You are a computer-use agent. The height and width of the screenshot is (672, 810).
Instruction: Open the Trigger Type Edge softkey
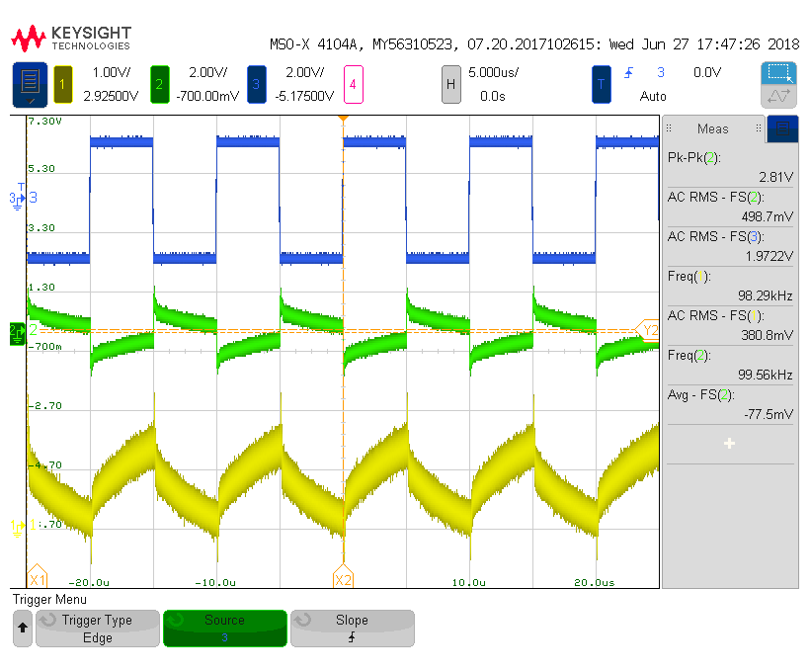[97, 629]
